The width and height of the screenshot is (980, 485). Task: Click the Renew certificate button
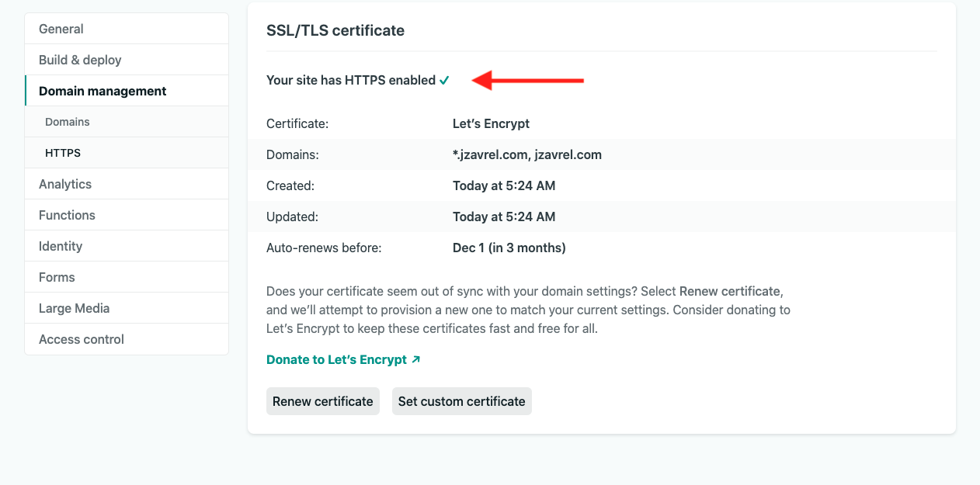coord(323,401)
